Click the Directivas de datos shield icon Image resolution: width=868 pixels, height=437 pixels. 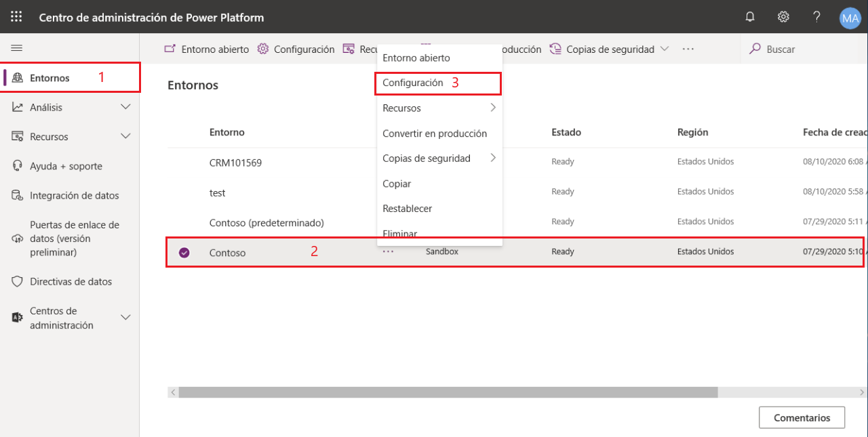18,281
